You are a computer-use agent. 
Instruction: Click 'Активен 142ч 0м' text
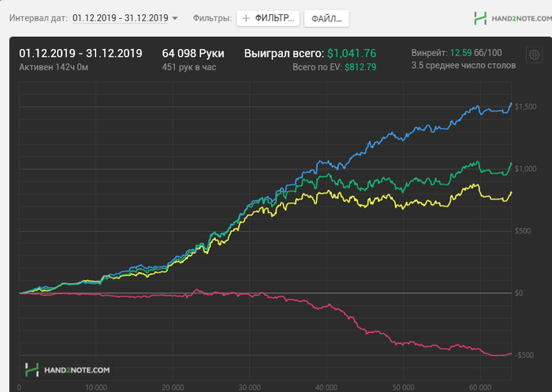tap(54, 67)
